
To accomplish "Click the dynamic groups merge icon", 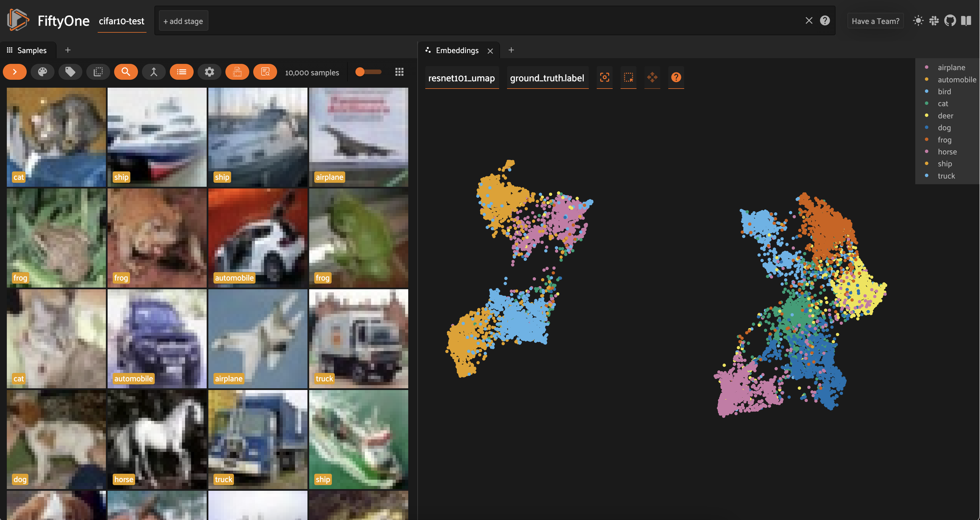I will click(x=154, y=72).
